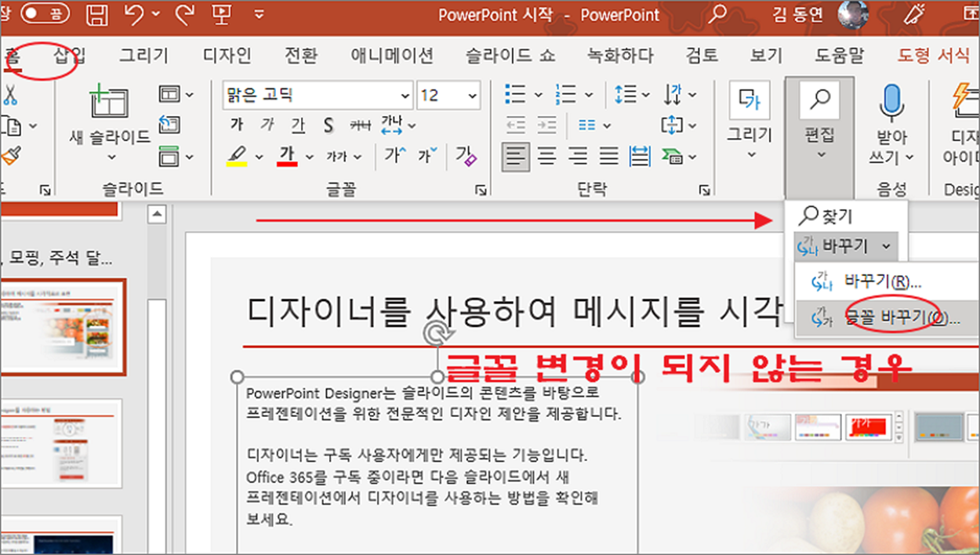The height and width of the screenshot is (555, 980).
Task: Open Customize Quick Access Toolbar dropdown
Action: pos(258,15)
